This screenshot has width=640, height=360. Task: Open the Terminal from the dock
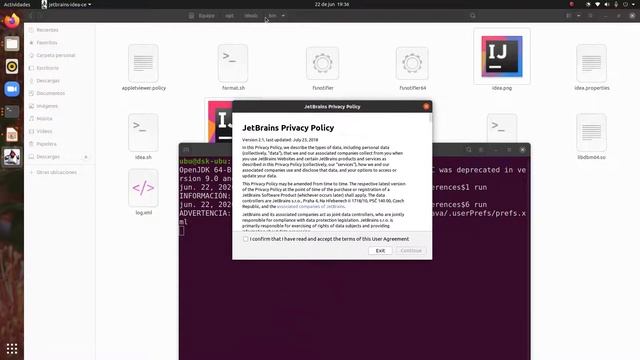[x=12, y=111]
